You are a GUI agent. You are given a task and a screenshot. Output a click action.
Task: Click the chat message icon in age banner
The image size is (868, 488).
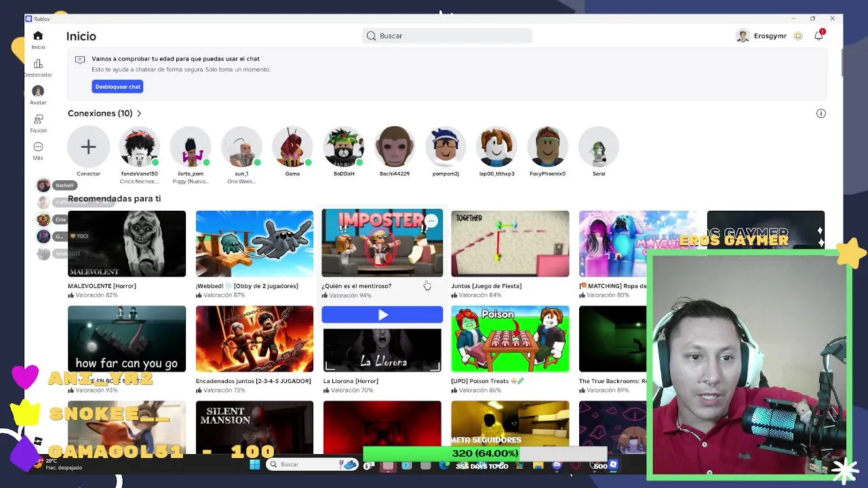(80, 60)
